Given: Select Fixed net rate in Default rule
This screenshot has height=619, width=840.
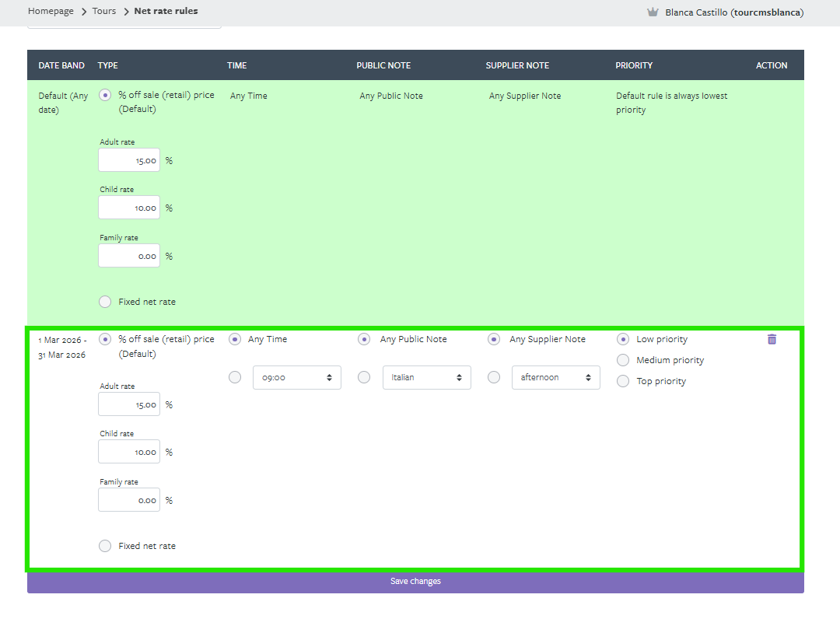Looking at the screenshot, I should [x=105, y=302].
